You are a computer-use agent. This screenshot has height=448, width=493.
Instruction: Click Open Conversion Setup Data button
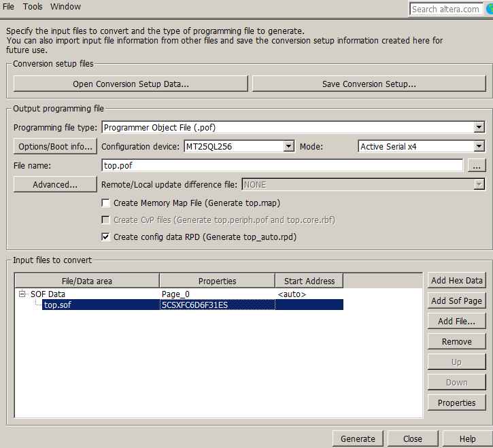tap(131, 84)
